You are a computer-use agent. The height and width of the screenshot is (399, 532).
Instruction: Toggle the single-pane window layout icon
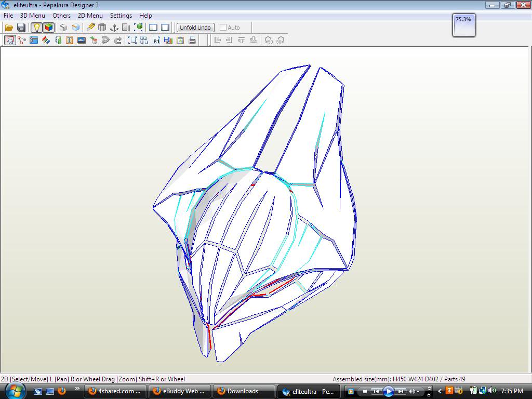click(x=165, y=28)
